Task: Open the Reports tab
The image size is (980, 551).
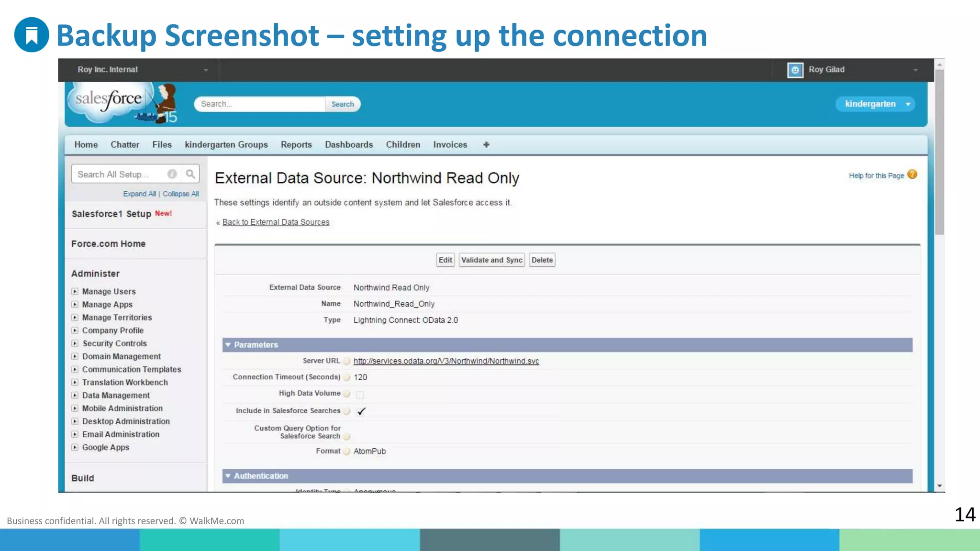Action: [x=296, y=144]
